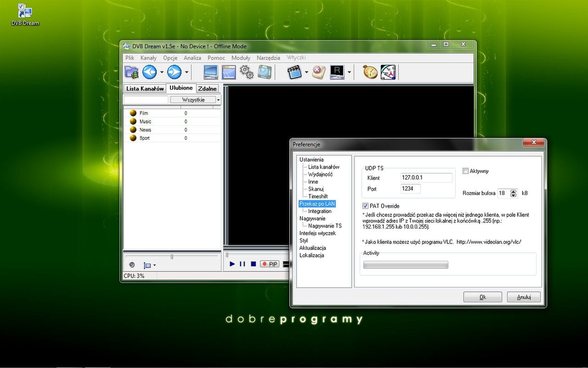588x368 pixels.
Task: Click the window layout toolbar icon
Action: pos(229,72)
